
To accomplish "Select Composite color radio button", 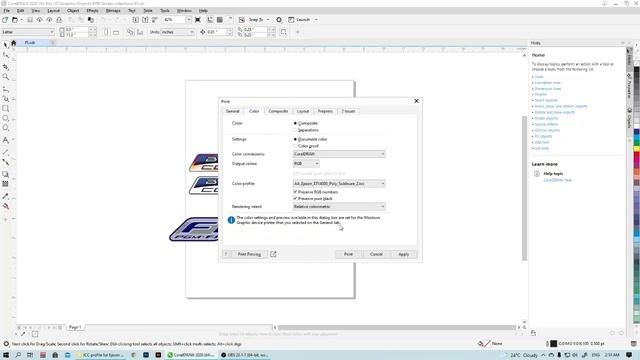I will [x=295, y=123].
